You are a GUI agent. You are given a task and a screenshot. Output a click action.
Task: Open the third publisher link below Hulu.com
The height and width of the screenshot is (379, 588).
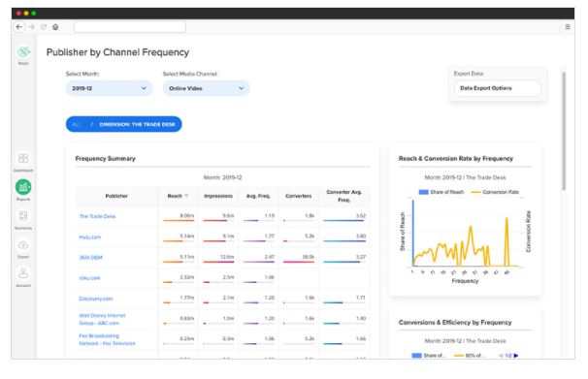pos(91,258)
